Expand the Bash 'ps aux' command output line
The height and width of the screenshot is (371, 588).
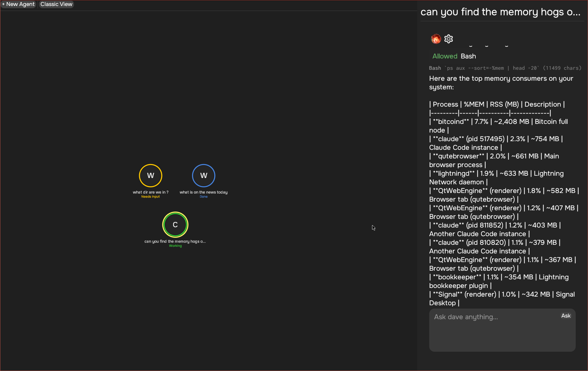505,68
